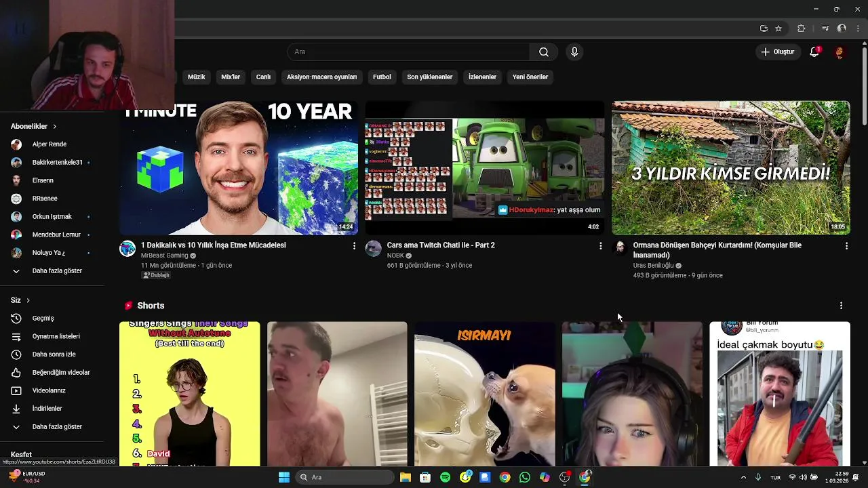The image size is (868, 488).
Task: Open options for the MrBeast video
Action: [354, 246]
